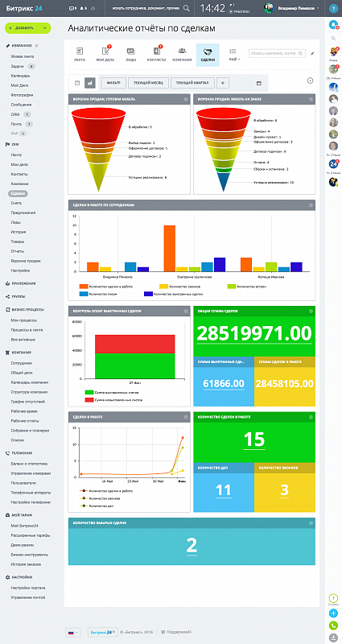Switch to list view toggle
This screenshot has width=342, height=644.
[76, 83]
